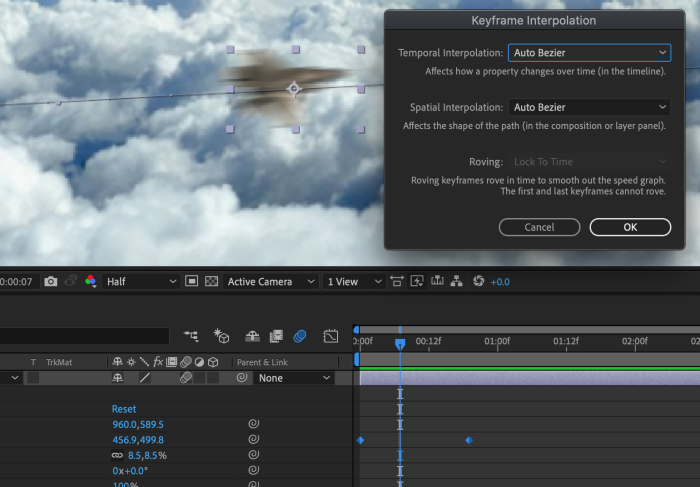Take snapshot with camera icon
The height and width of the screenshot is (487, 700).
pyautogui.click(x=50, y=281)
